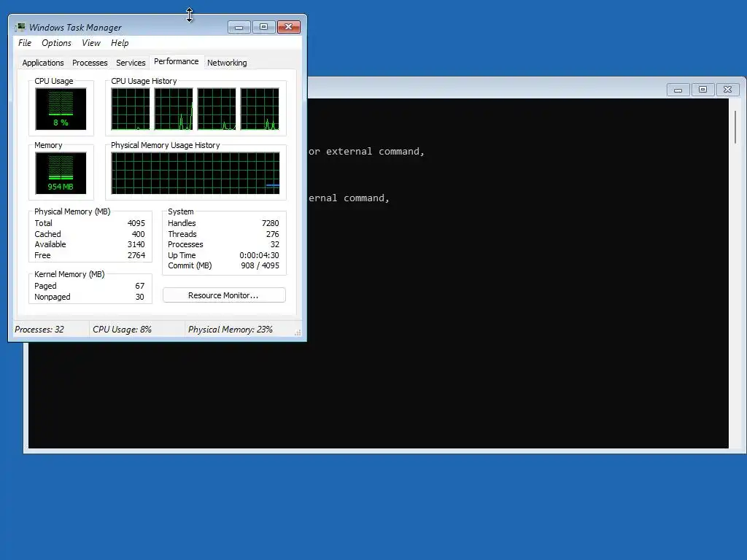Maximize the command prompt window behind
Image resolution: width=747 pixels, height=560 pixels.
(703, 90)
